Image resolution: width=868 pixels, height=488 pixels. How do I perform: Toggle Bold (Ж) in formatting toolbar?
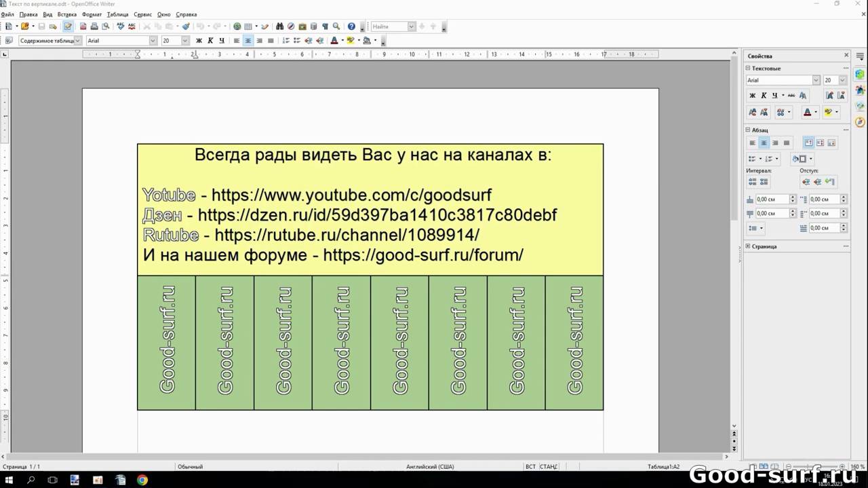click(x=199, y=40)
